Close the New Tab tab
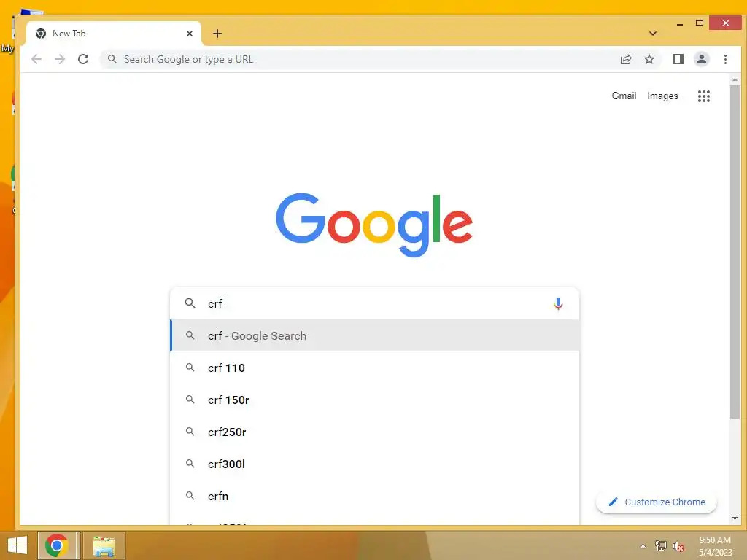Viewport: 747px width, 560px height. tap(190, 34)
